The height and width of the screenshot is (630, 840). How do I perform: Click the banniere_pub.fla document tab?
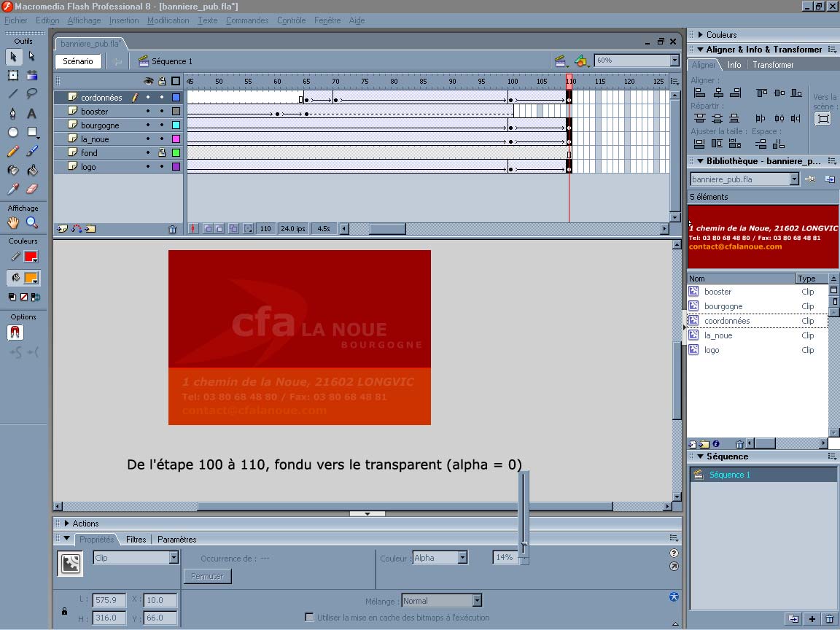point(90,44)
